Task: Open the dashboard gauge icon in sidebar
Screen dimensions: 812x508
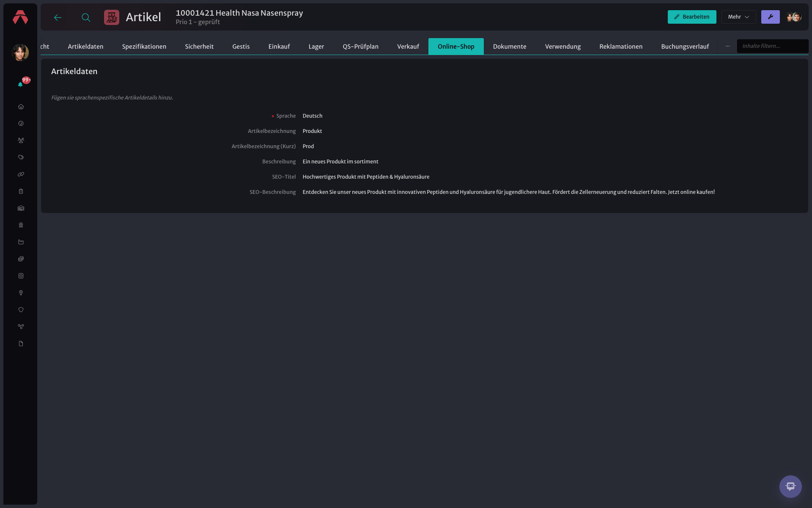Action: [21, 124]
